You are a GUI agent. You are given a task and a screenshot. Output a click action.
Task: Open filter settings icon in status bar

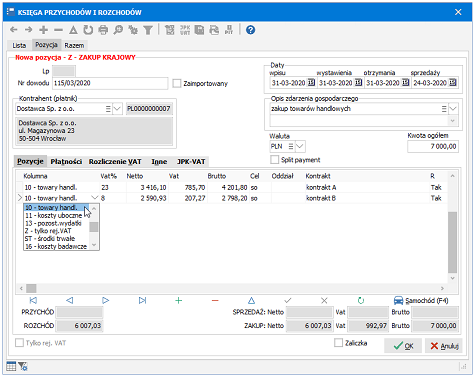click(x=23, y=366)
